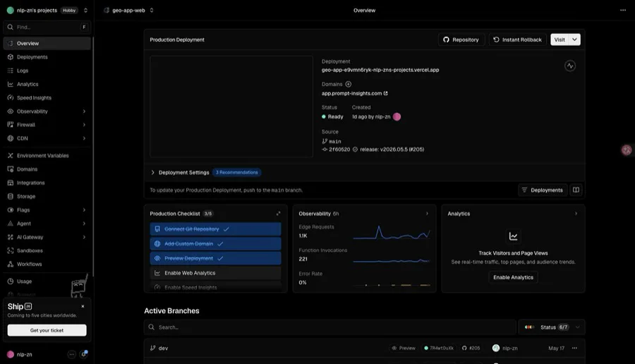Click Get your ticket button

coord(47,330)
